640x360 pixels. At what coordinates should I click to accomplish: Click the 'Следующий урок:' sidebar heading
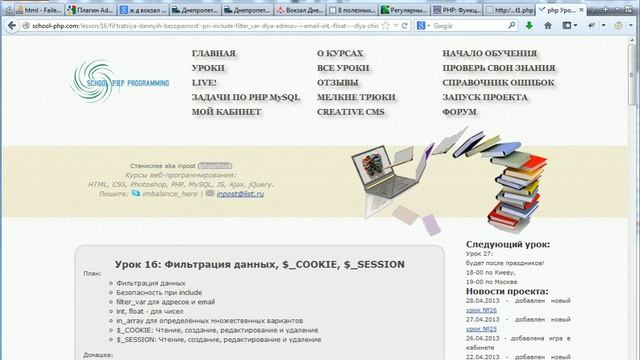[x=508, y=244]
